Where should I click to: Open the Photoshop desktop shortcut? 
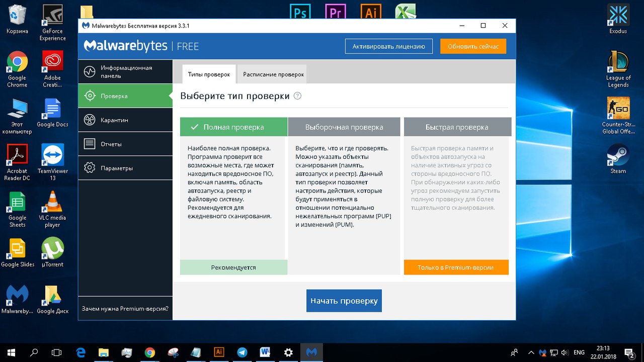pyautogui.click(x=300, y=11)
